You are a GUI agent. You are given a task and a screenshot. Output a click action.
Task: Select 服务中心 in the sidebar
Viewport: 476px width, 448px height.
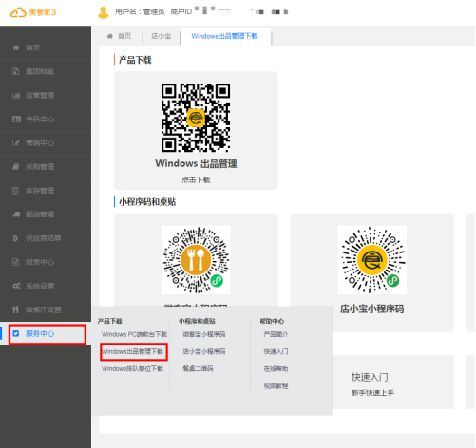click(x=48, y=334)
